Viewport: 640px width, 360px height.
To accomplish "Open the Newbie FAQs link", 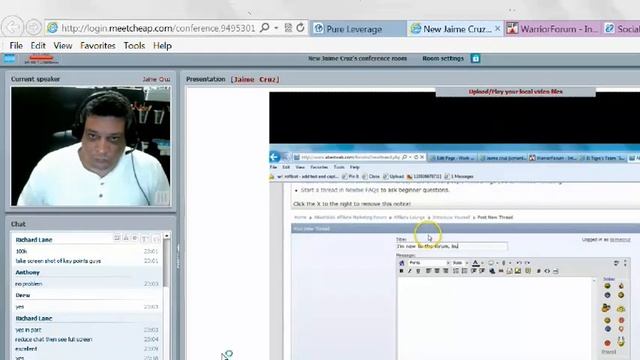I will pyautogui.click(x=362, y=190).
